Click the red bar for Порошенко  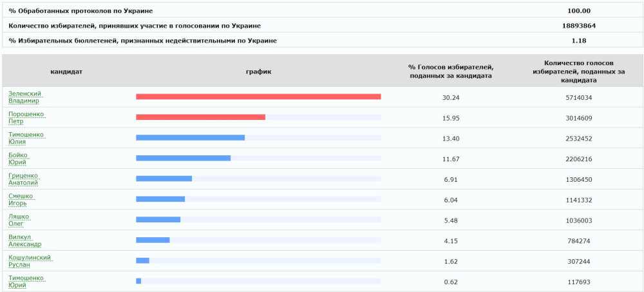point(200,117)
